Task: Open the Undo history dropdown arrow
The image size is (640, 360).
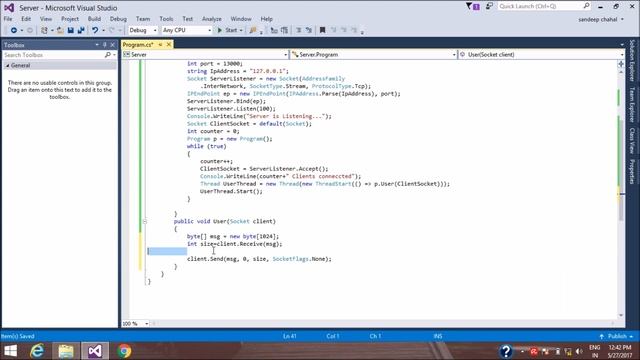Action: [x=103, y=31]
